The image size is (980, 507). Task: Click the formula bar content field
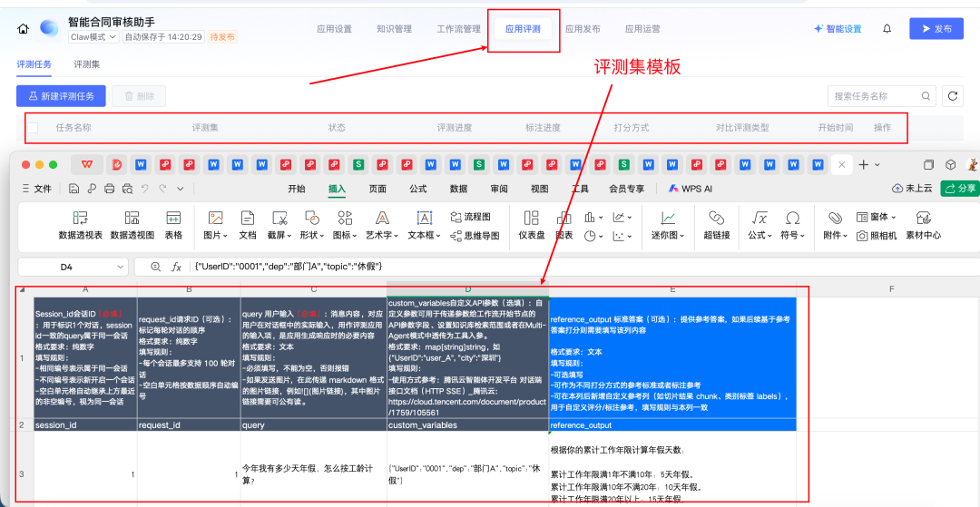[x=584, y=267]
